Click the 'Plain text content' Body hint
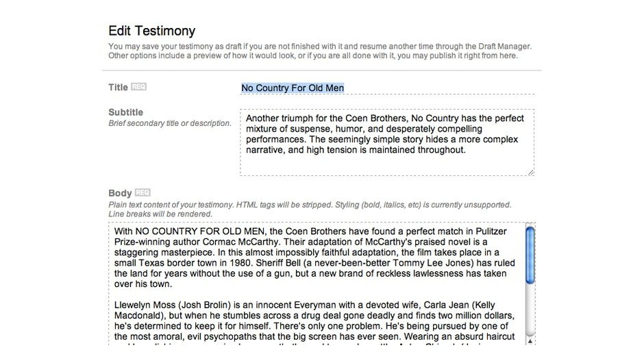Image resolution: width=644 pixels, height=363 pixels. click(x=310, y=205)
